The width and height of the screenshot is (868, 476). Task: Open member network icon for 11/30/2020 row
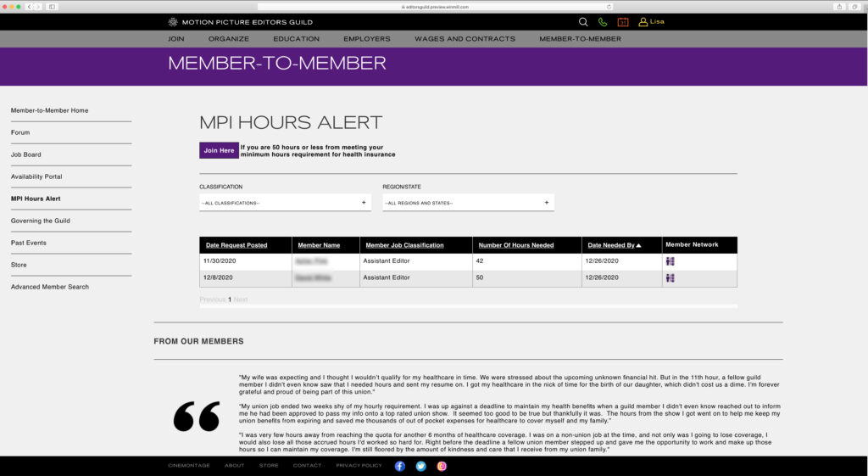click(x=670, y=261)
